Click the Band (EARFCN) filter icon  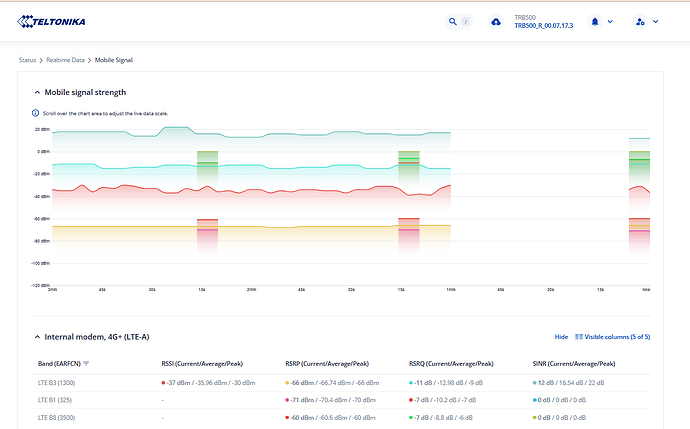tap(87, 363)
